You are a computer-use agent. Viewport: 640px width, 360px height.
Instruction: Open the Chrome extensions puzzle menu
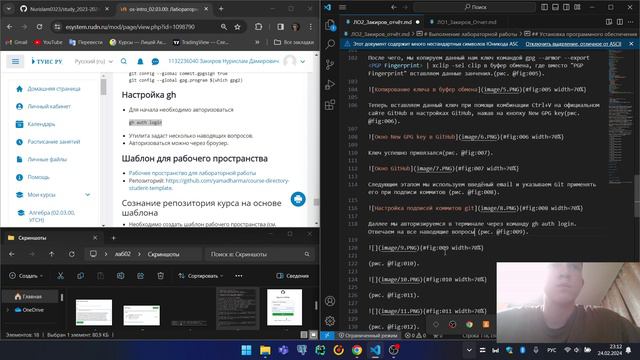[258, 27]
